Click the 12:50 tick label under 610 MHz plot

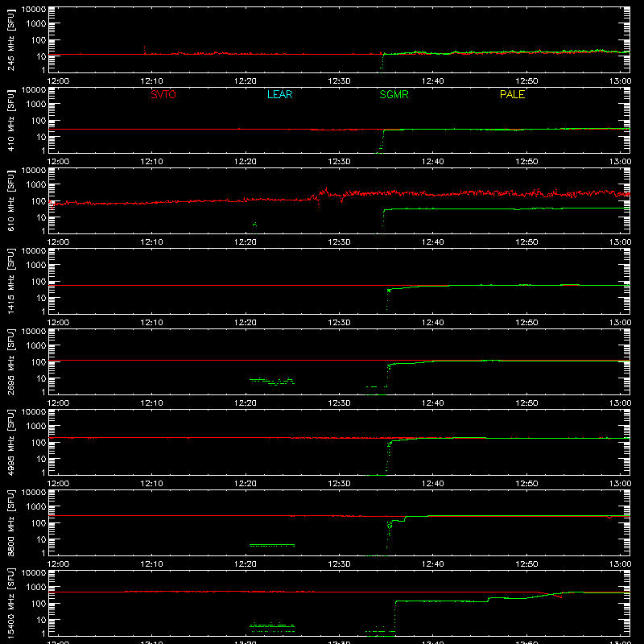click(526, 242)
